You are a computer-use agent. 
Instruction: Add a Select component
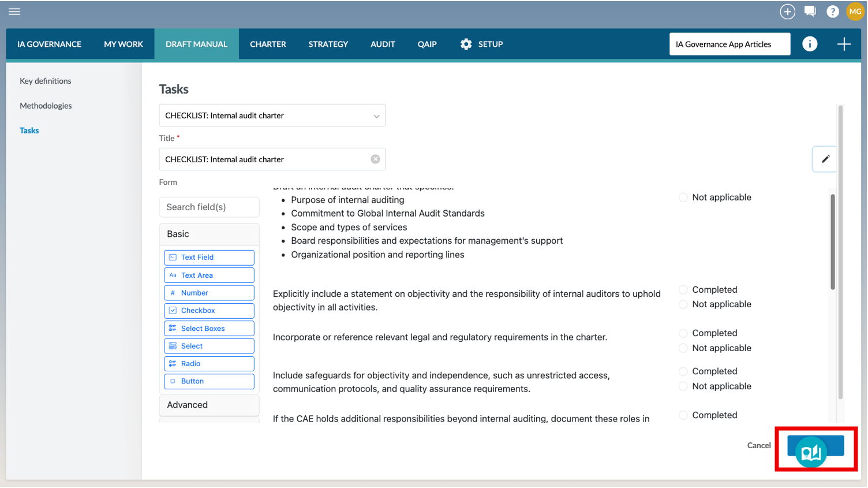[209, 346]
